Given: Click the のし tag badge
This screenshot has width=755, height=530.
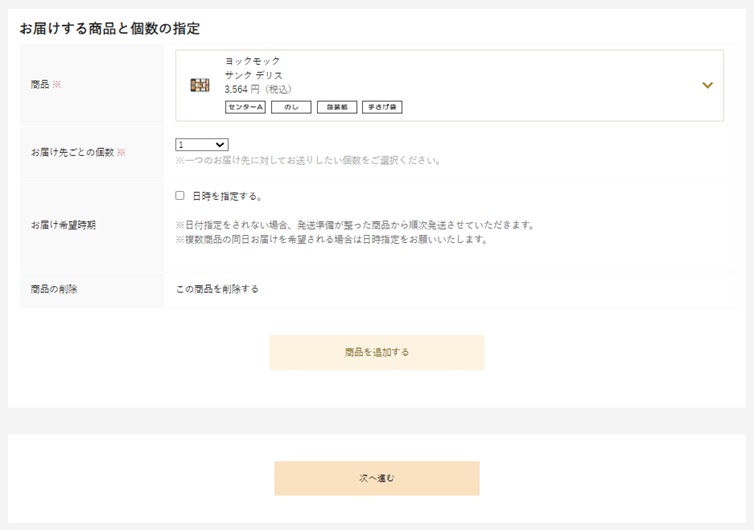Looking at the screenshot, I should [x=291, y=107].
